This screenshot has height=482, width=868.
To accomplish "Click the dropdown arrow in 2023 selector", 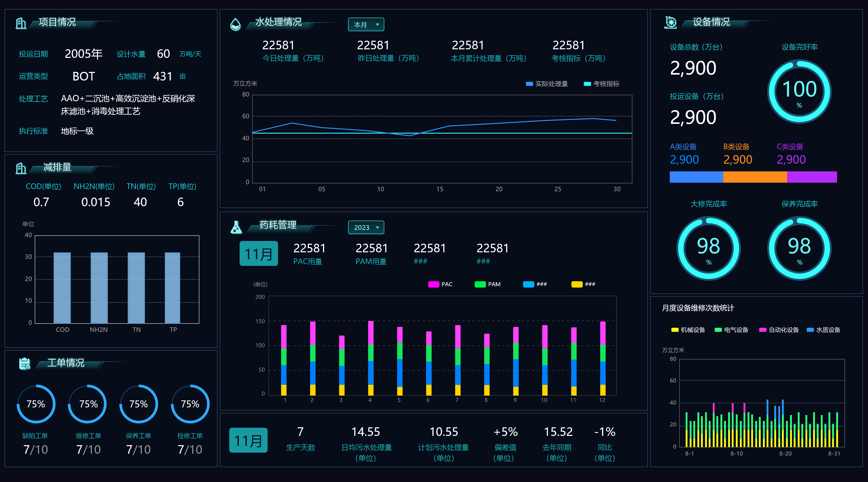I will 377,227.
